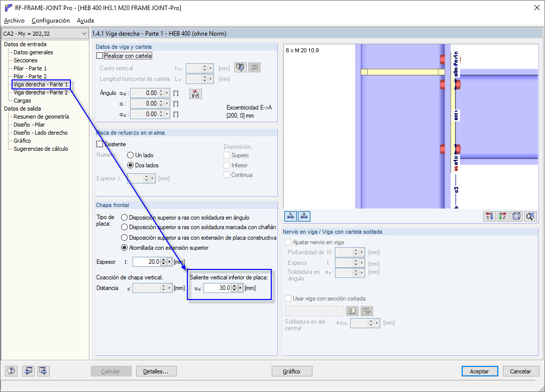This screenshot has width=545, height=392.
Task: Open the Archivo menu
Action: pyautogui.click(x=14, y=21)
